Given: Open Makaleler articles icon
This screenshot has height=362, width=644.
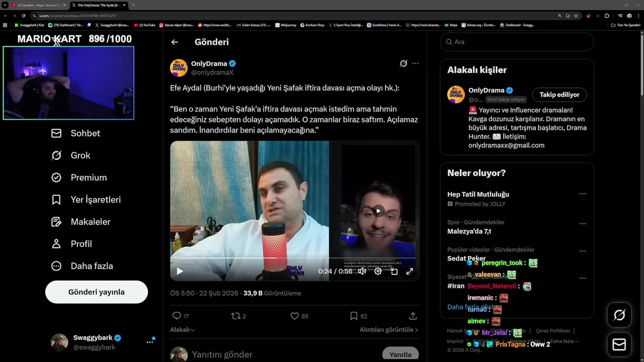Looking at the screenshot, I should pos(56,222).
